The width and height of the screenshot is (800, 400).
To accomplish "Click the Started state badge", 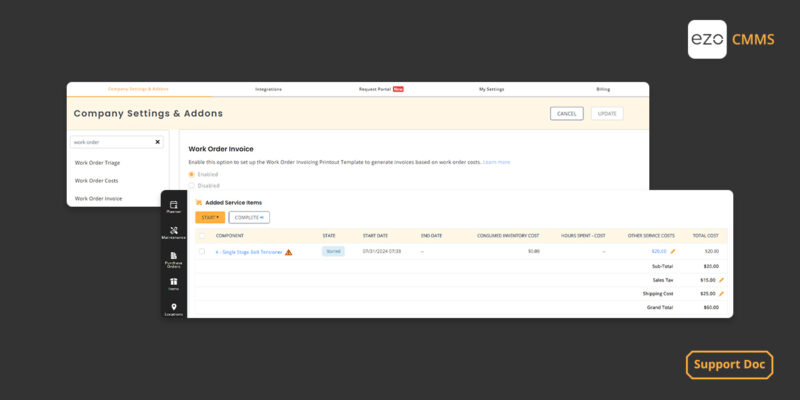I will coord(333,252).
